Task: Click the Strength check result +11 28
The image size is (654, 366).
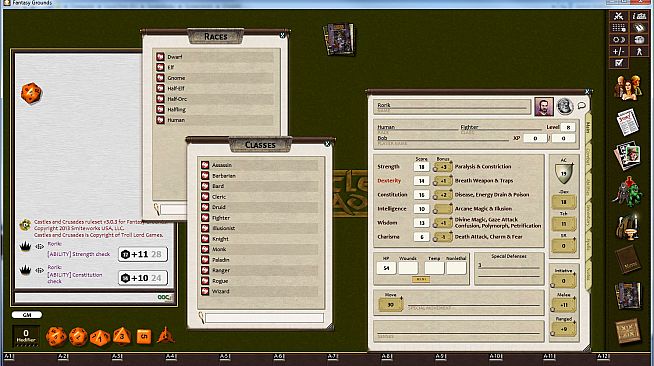Action: tap(143, 254)
